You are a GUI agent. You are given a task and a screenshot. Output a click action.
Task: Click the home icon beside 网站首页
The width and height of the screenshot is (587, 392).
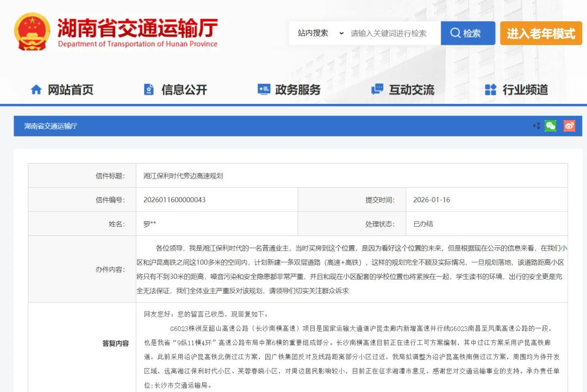coord(36,90)
